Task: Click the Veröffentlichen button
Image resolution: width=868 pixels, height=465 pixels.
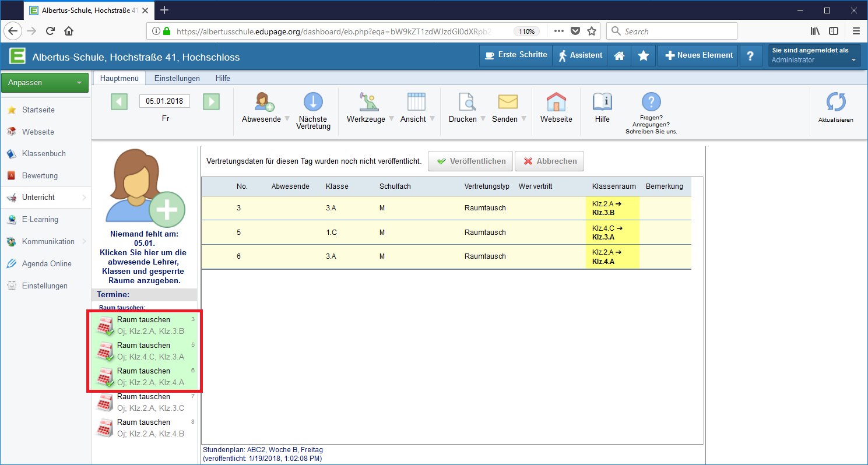Action: click(470, 161)
